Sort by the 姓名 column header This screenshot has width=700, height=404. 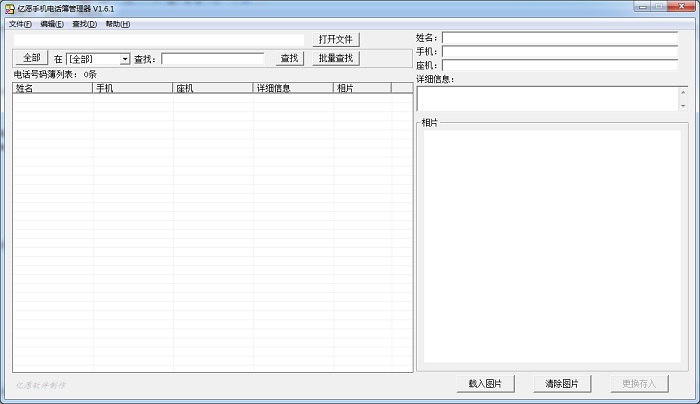pos(53,88)
